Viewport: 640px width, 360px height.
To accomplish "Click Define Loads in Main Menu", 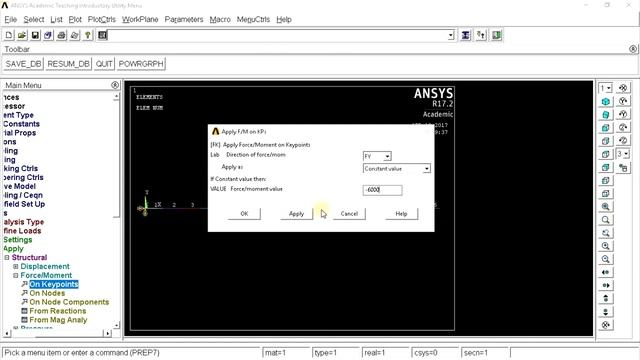I will coord(22,231).
